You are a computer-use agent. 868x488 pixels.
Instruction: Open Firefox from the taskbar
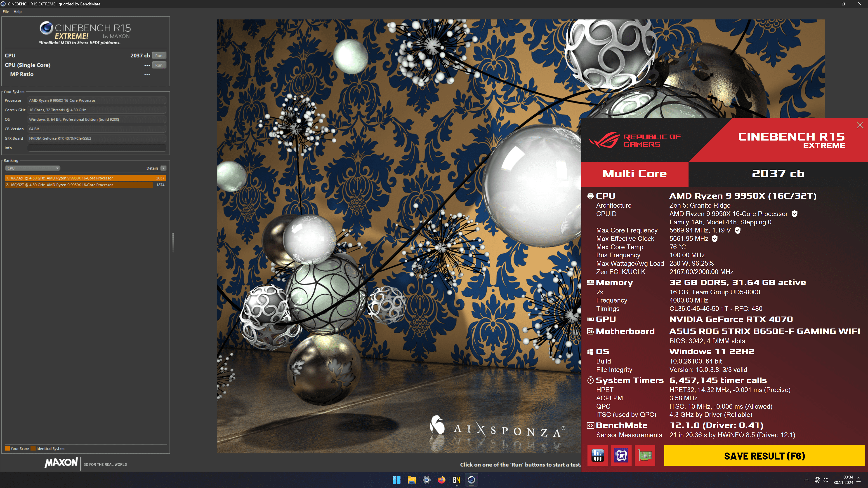pos(441,480)
